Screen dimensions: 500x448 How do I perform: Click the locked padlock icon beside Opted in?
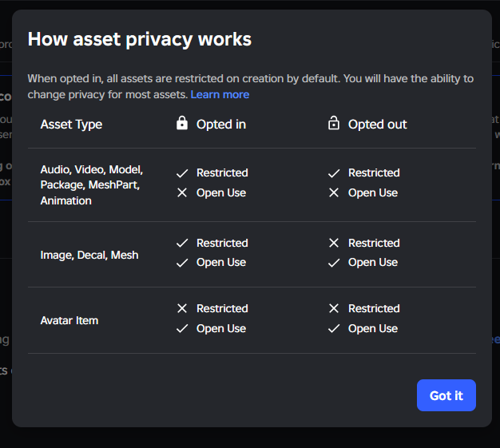click(182, 124)
